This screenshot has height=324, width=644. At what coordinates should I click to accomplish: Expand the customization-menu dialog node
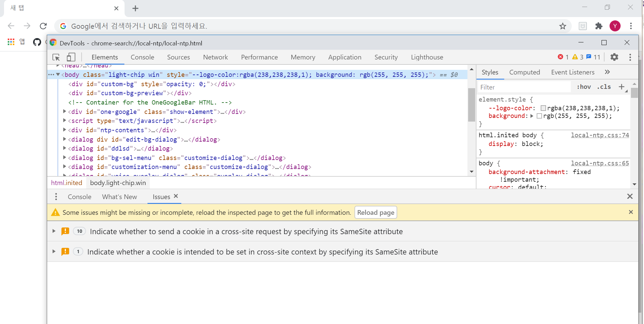(65, 167)
